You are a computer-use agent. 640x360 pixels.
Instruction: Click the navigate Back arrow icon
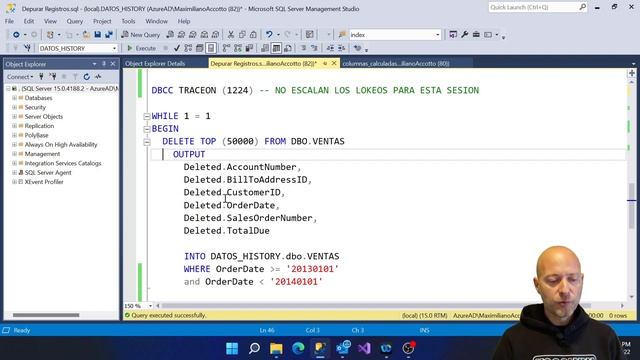[x=16, y=35]
